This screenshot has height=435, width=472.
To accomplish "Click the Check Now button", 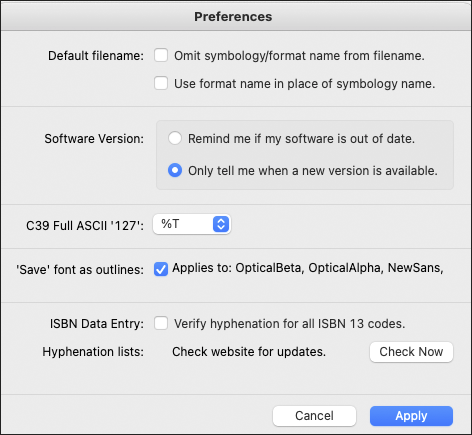I will click(x=411, y=352).
